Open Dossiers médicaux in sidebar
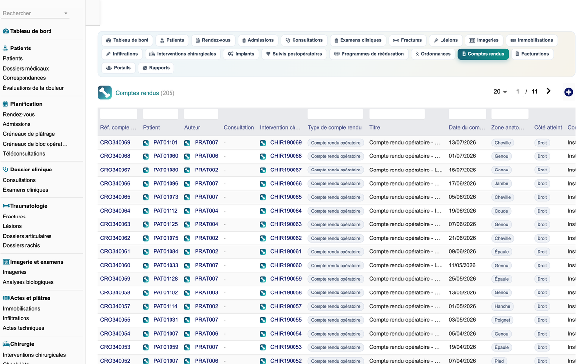588x364 pixels. tap(26, 68)
